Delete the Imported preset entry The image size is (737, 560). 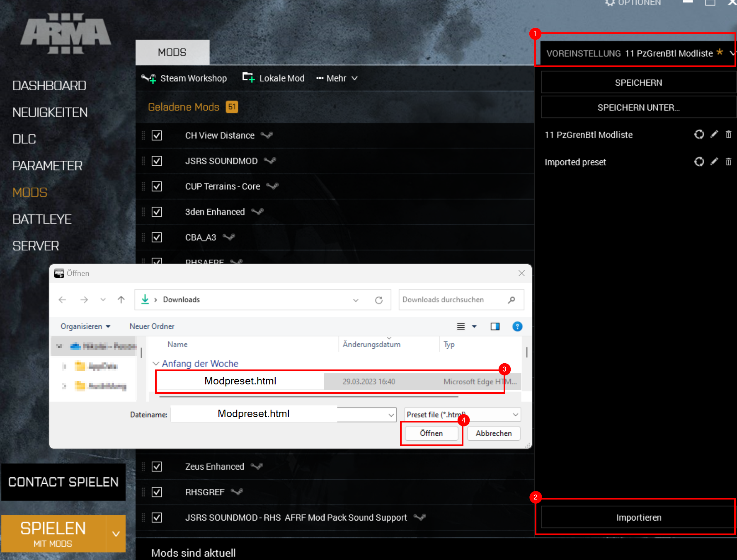pyautogui.click(x=728, y=162)
